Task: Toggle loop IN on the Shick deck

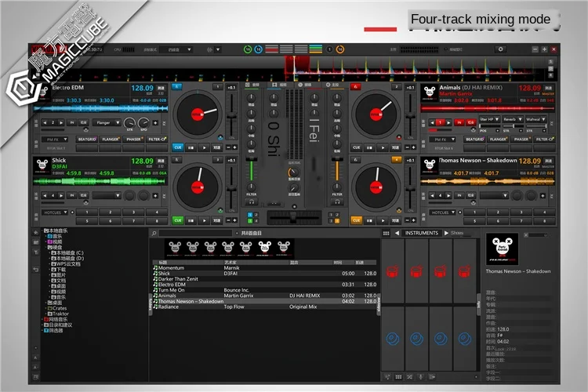Action: pos(71,195)
